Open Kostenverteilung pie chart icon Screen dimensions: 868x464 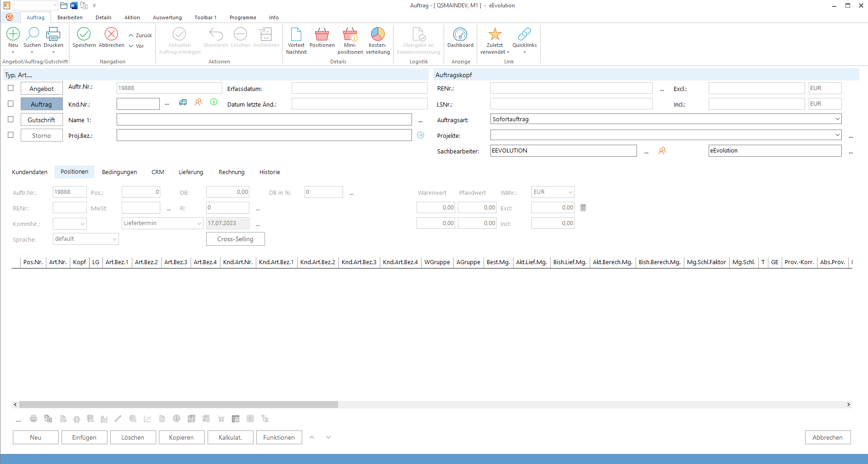click(378, 34)
